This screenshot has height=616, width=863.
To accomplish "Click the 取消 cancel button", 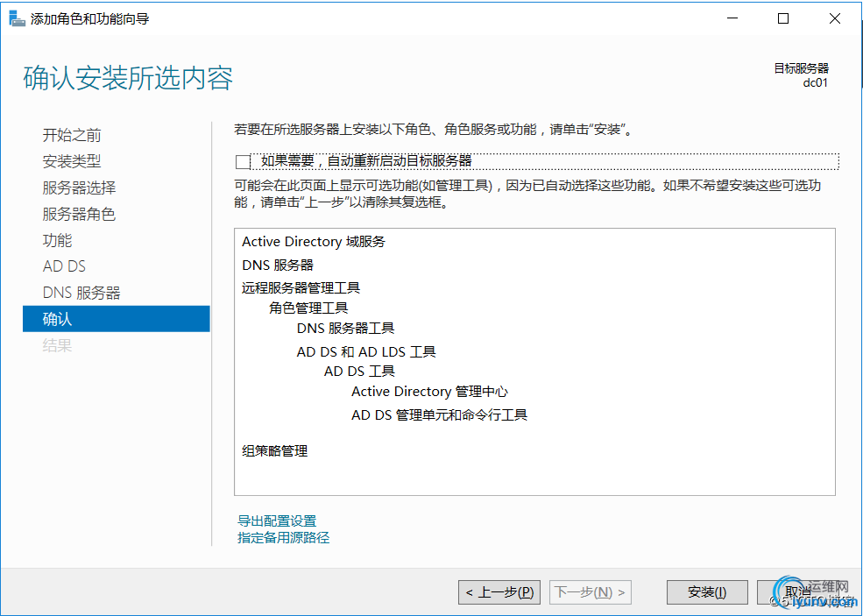I will coord(798,592).
